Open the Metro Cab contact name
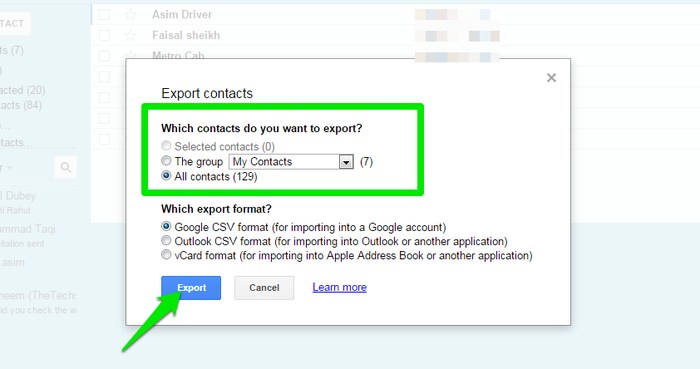This screenshot has width=700, height=369. click(178, 55)
